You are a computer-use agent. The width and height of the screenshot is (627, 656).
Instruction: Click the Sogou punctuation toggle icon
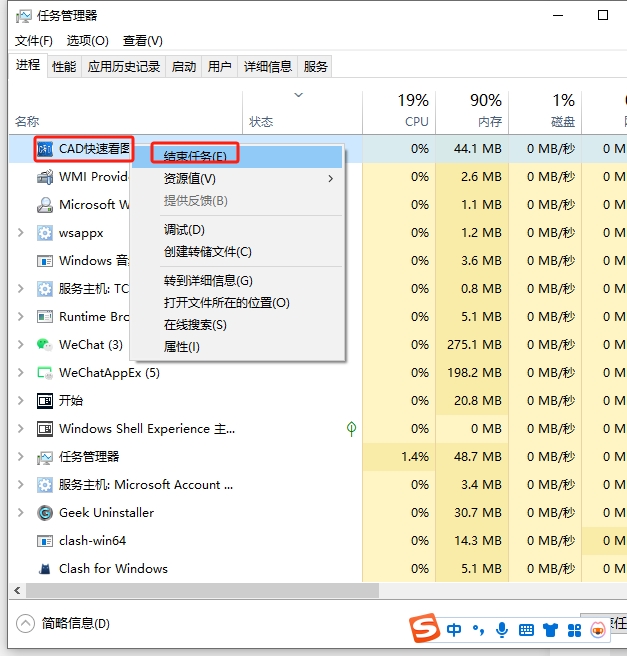click(x=478, y=630)
